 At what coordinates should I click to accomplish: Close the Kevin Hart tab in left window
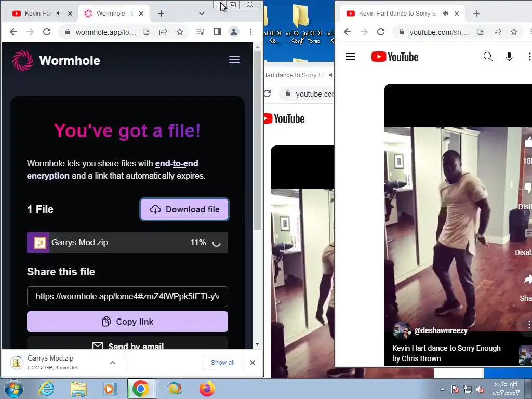[x=70, y=14]
